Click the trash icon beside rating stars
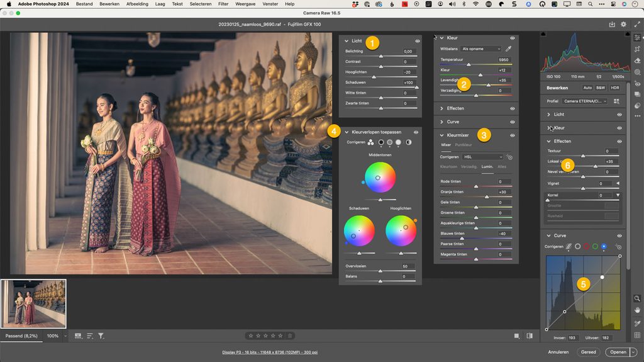644x362 pixels. pyautogui.click(x=290, y=336)
